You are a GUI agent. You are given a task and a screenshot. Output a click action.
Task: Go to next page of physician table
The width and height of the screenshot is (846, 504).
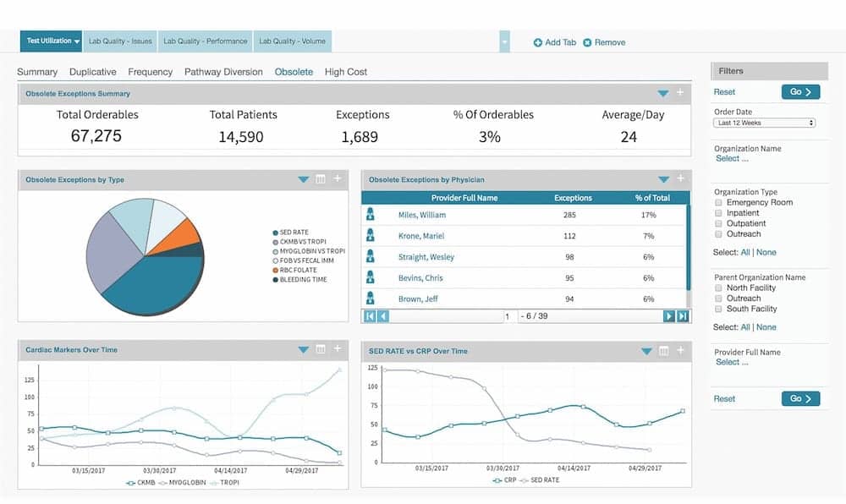[668, 315]
